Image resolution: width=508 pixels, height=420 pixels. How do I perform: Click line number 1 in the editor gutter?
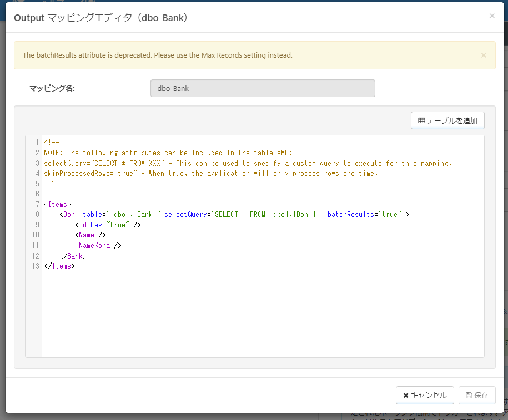click(37, 143)
